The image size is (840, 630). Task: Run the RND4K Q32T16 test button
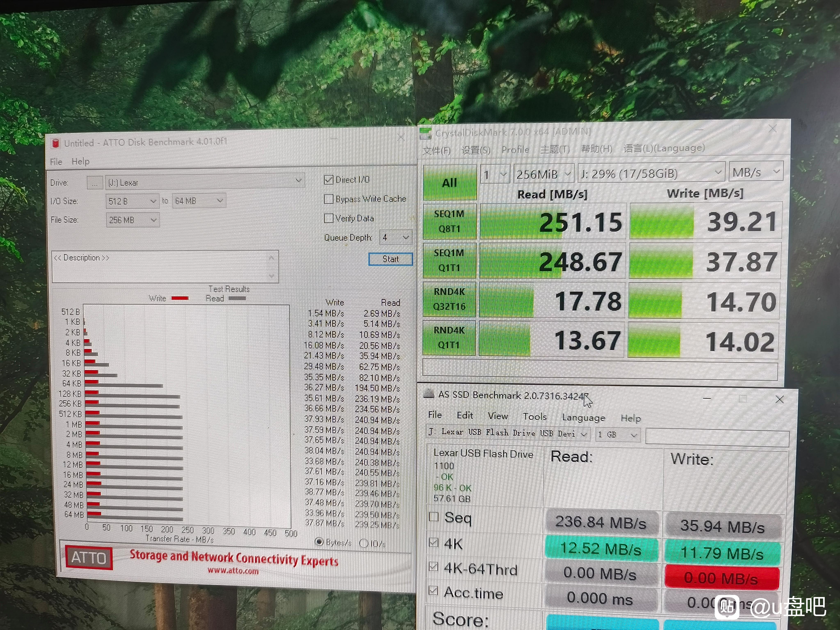(449, 299)
